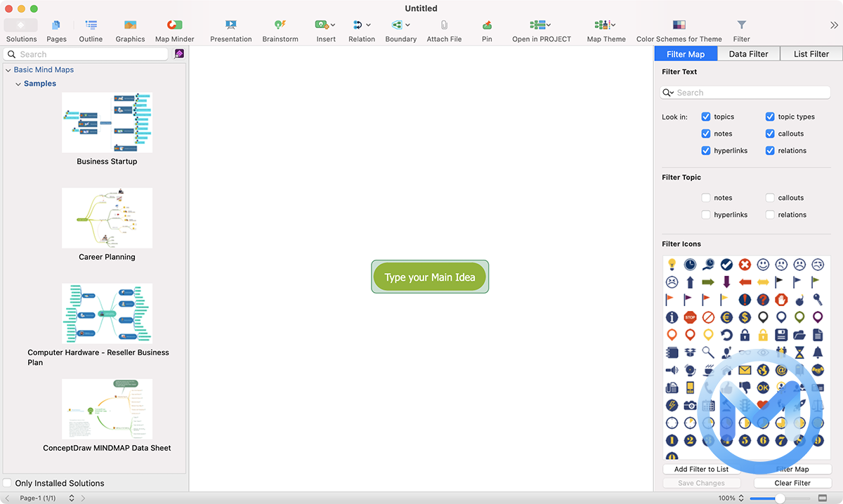Disable the hyperlinks lookup checkbox
This screenshot has height=504, width=843.
pos(706,150)
